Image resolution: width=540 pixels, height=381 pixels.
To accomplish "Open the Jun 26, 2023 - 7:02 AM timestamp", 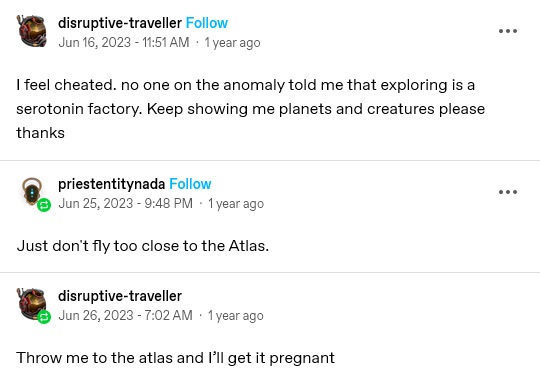I will point(125,315).
